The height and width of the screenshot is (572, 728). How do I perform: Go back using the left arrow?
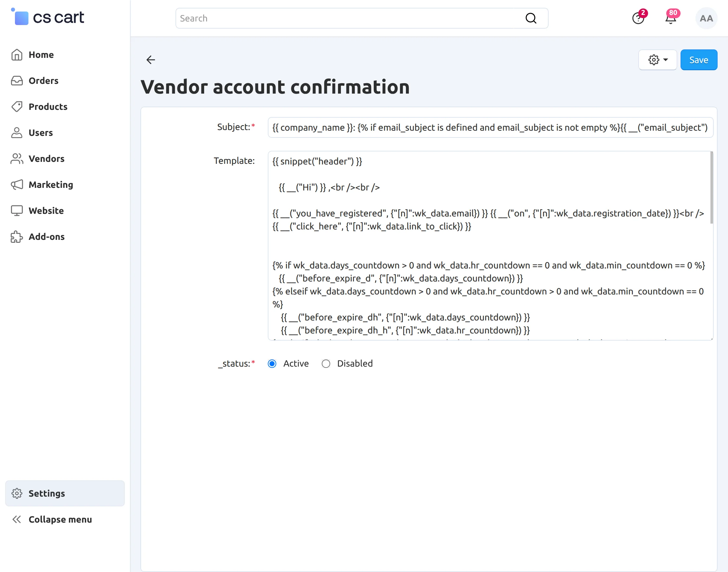[151, 60]
